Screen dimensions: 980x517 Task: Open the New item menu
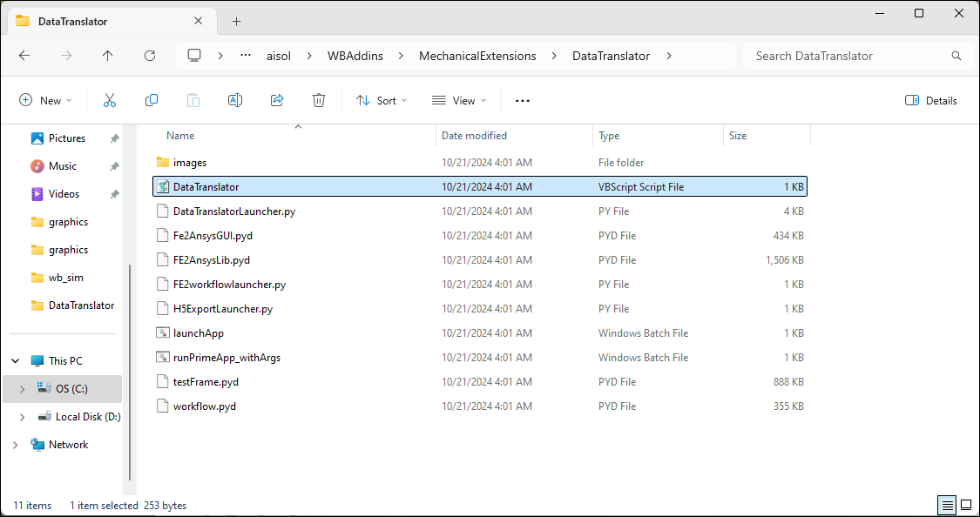45,99
